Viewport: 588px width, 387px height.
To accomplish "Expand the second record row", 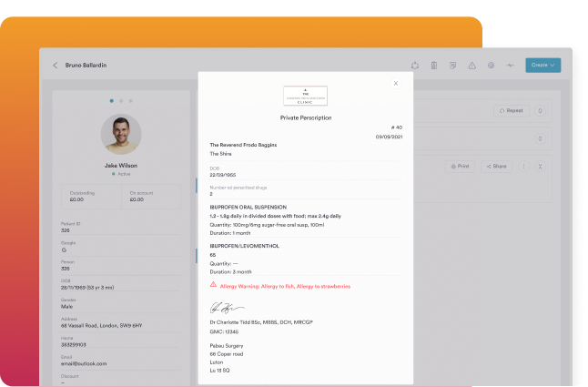I will point(541,138).
